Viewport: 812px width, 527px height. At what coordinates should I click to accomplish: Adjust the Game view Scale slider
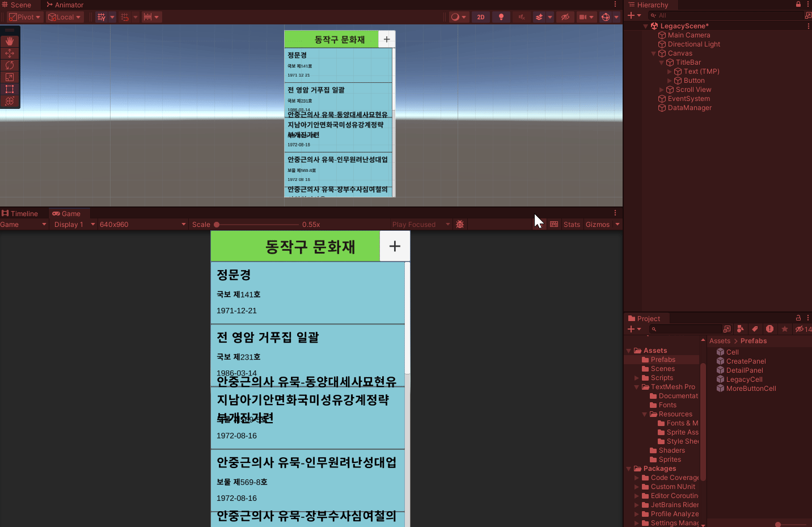(x=257, y=225)
